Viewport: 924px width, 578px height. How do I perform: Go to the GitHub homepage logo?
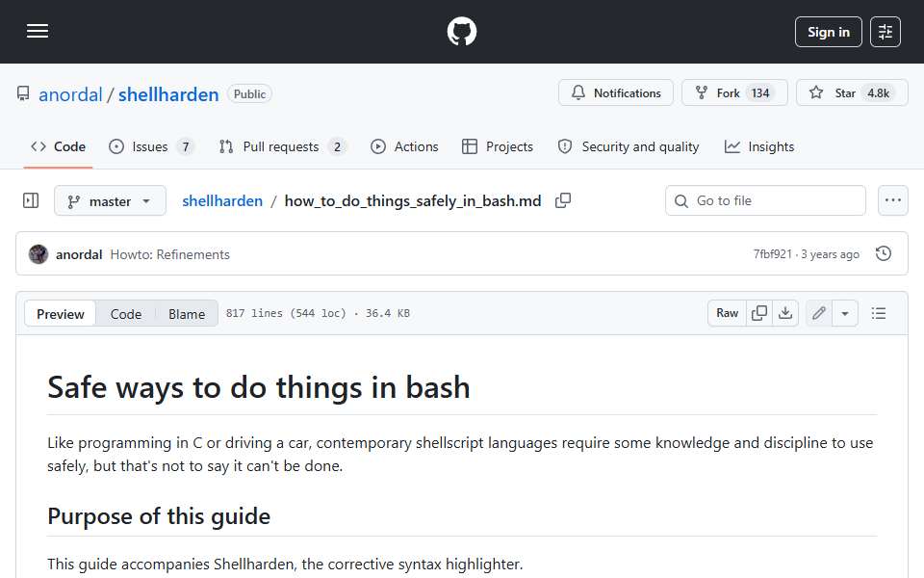[462, 31]
